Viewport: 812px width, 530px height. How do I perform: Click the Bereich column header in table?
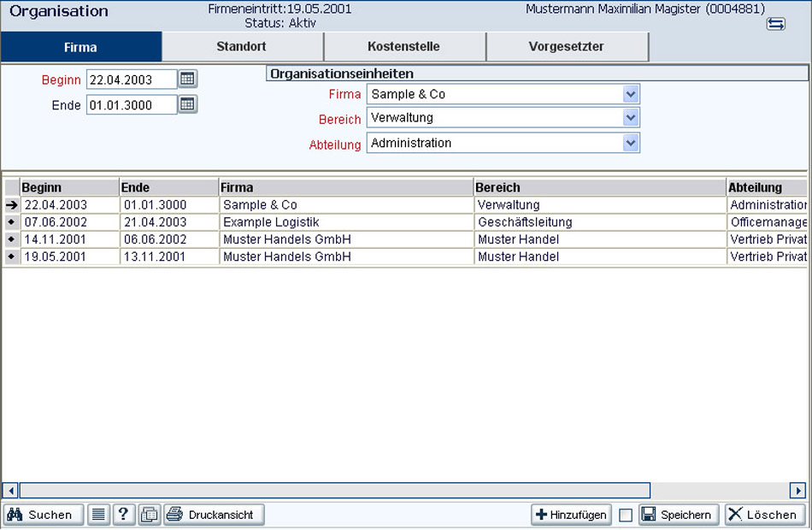[600, 187]
